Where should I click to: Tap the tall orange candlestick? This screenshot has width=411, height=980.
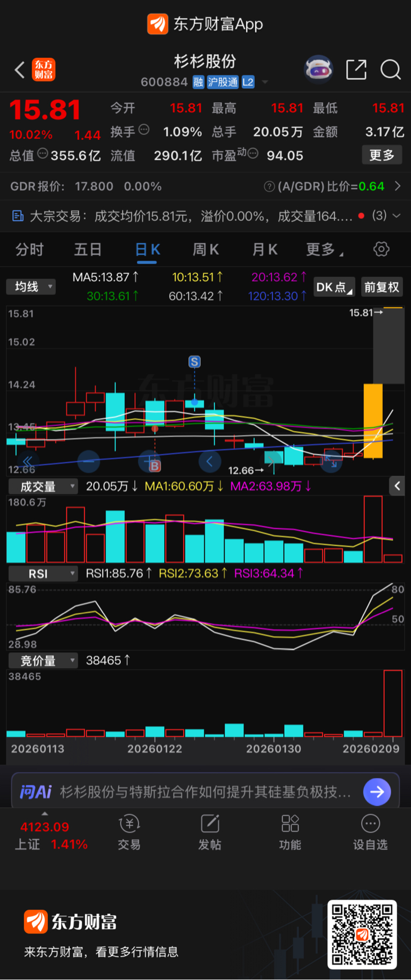tap(373, 421)
